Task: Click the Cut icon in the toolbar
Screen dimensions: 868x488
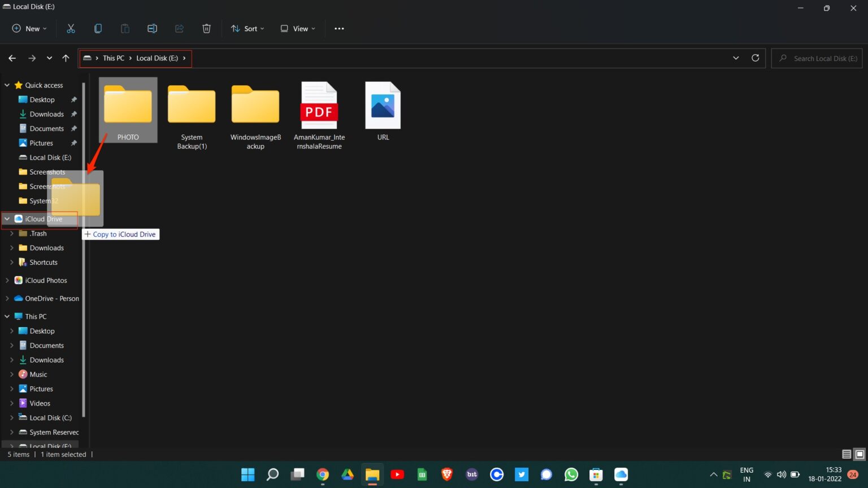Action: click(x=71, y=28)
